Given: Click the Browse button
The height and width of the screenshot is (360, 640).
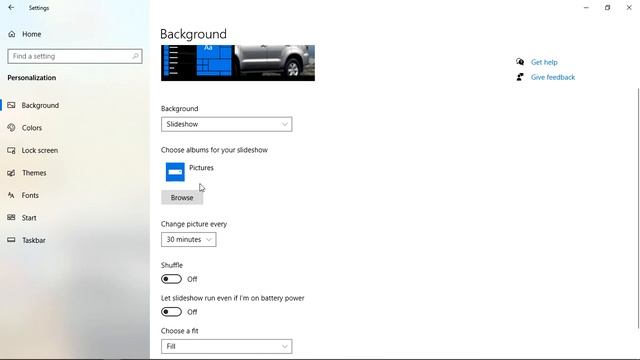Looking at the screenshot, I should 182,198.
